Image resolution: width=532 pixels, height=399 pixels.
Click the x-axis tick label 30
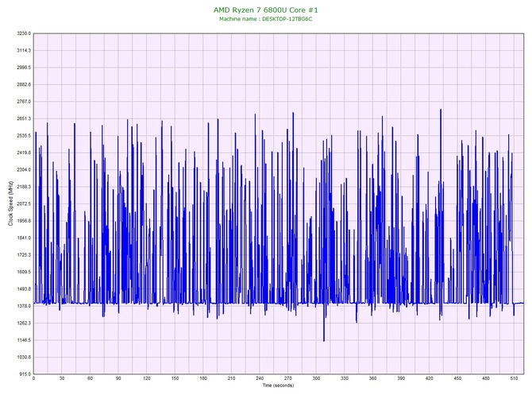[x=62, y=378]
